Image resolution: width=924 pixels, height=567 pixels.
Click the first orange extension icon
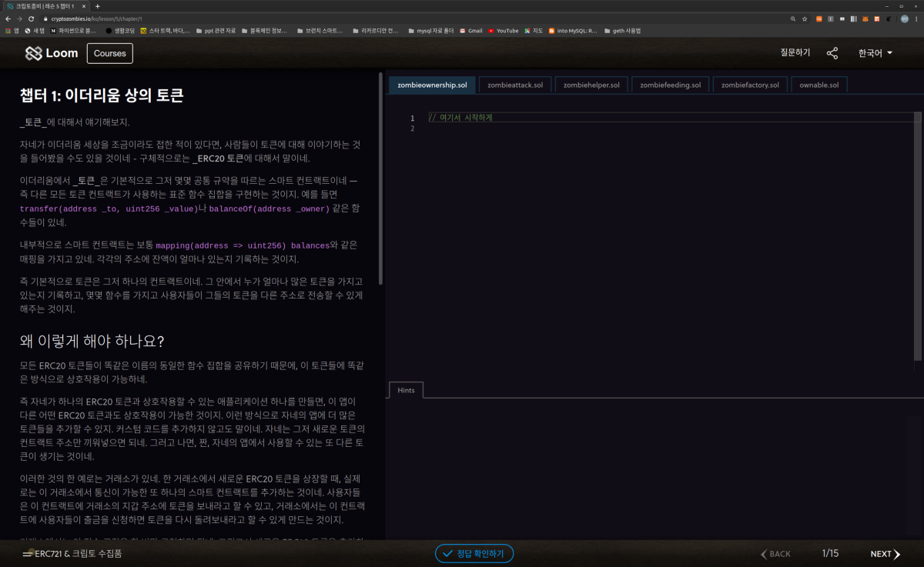[819, 18]
